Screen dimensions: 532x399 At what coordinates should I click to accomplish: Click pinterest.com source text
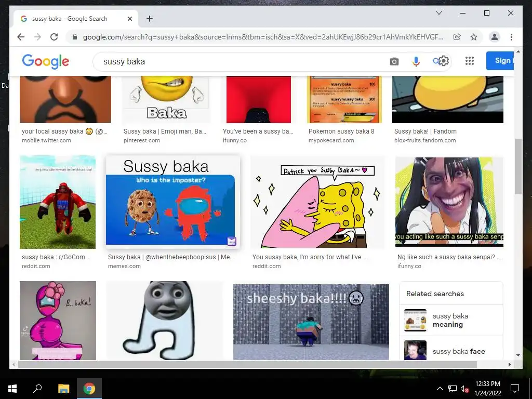141,140
